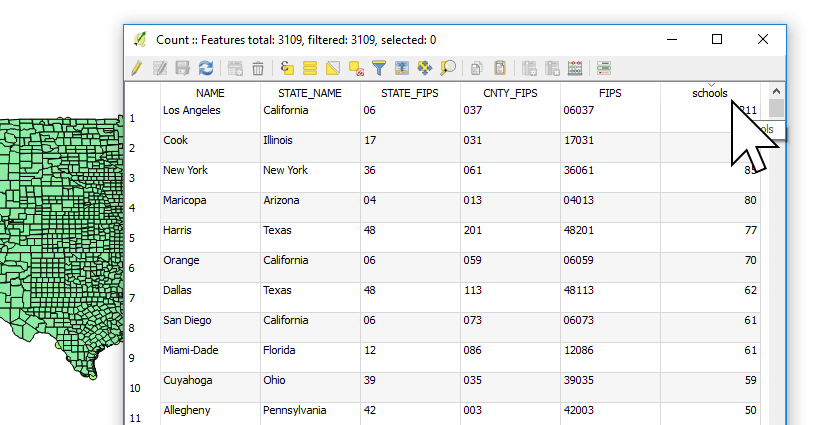Click the Cook county name cell
Image resolution: width=814 pixels, height=425 pixels.
click(210, 141)
